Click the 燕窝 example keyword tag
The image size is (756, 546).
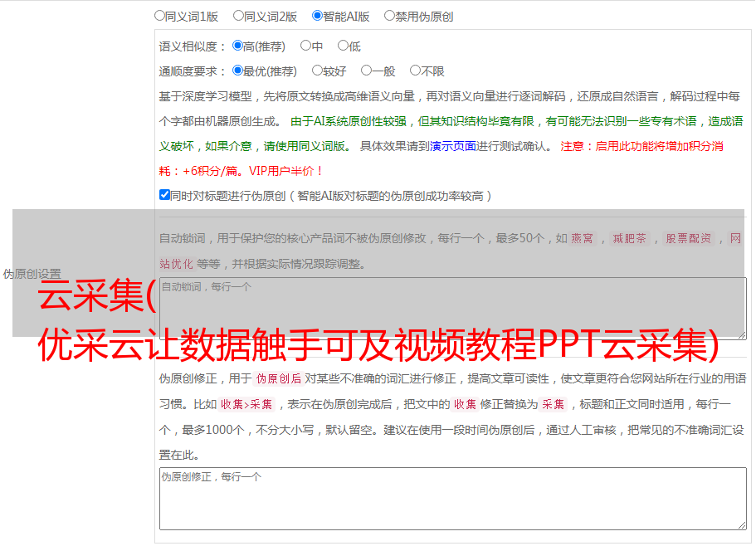click(x=583, y=238)
